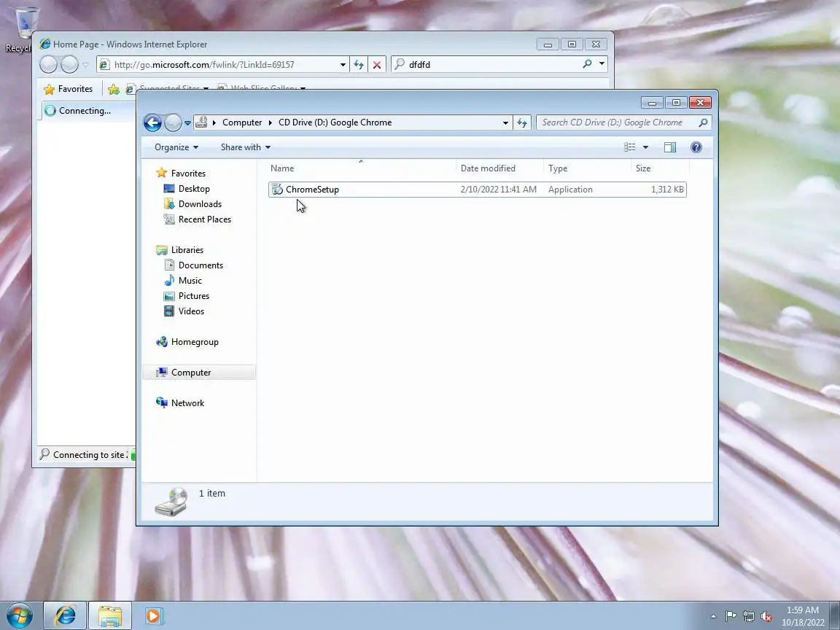This screenshot has width=840, height=630.
Task: Select the Connecting... browser tab
Action: click(x=88, y=111)
